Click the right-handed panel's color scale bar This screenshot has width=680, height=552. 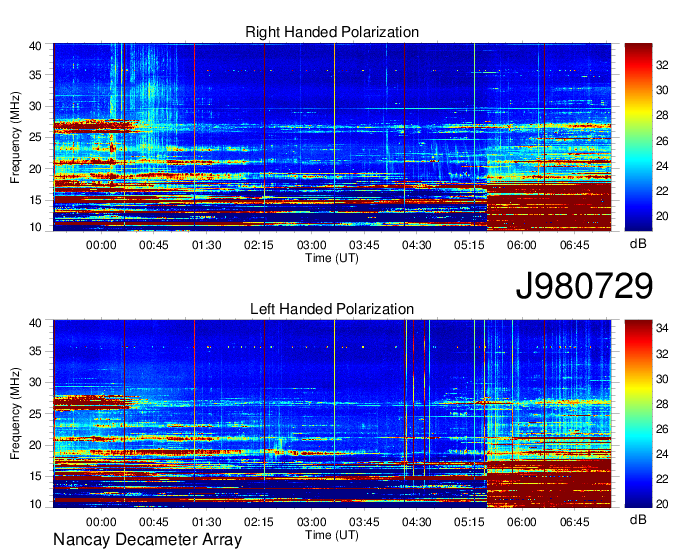tap(638, 137)
